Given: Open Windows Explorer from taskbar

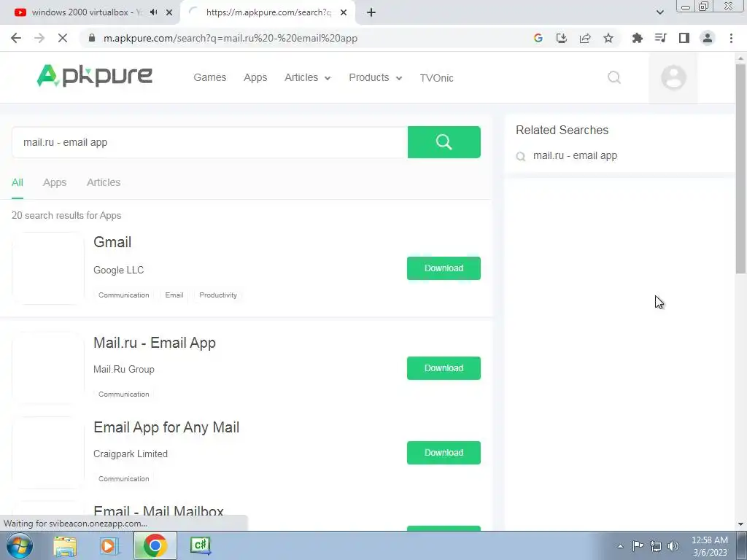Looking at the screenshot, I should pos(65,545).
